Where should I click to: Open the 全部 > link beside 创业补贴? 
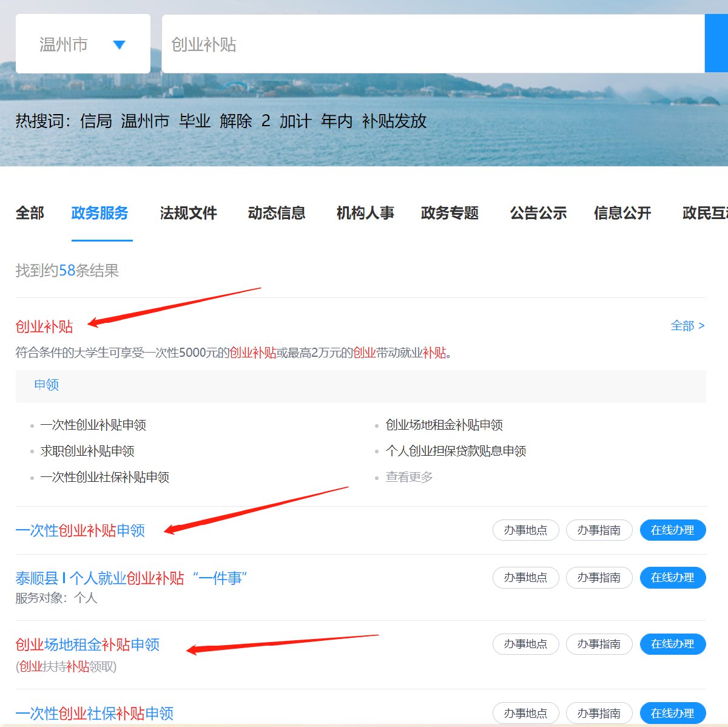pos(687,326)
